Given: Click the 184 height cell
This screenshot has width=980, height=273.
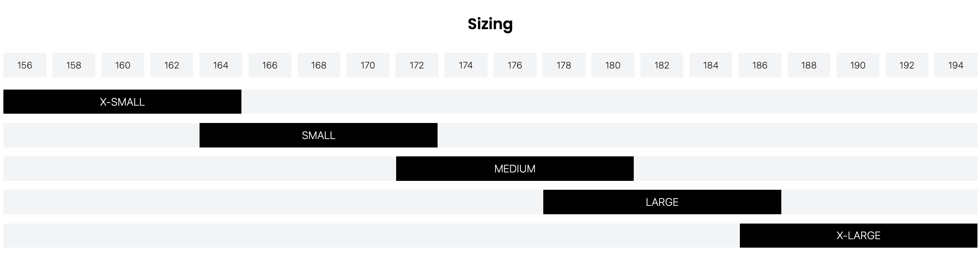Looking at the screenshot, I should click(x=711, y=65).
